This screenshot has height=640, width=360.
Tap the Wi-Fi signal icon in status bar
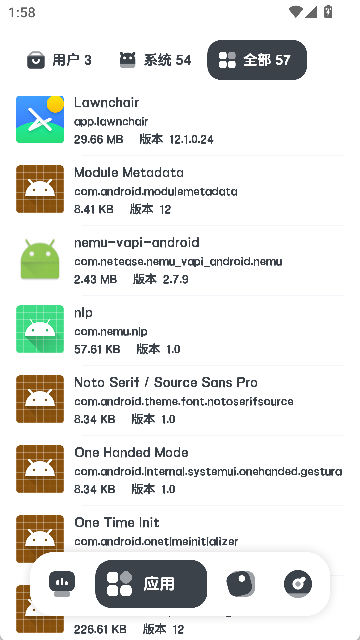click(295, 12)
